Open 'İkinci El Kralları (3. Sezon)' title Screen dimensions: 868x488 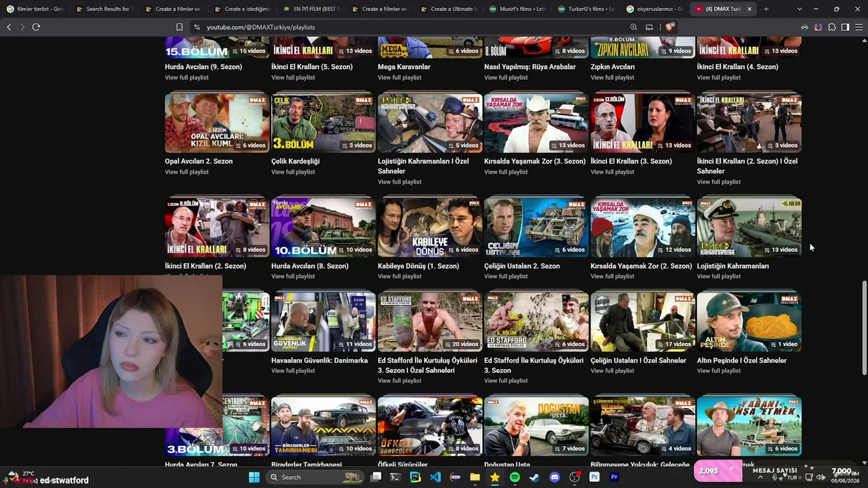point(631,161)
